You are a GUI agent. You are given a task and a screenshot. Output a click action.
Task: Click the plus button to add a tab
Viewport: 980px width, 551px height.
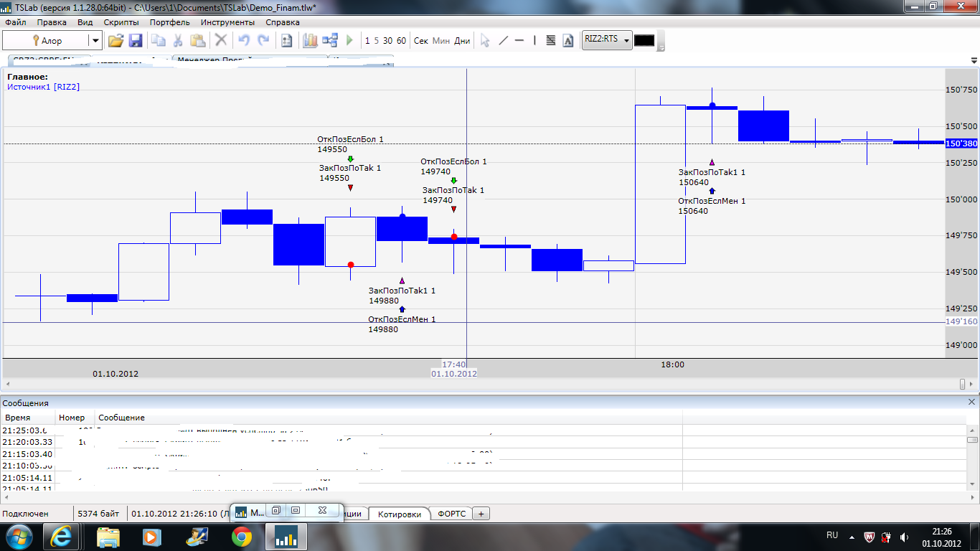tap(481, 514)
